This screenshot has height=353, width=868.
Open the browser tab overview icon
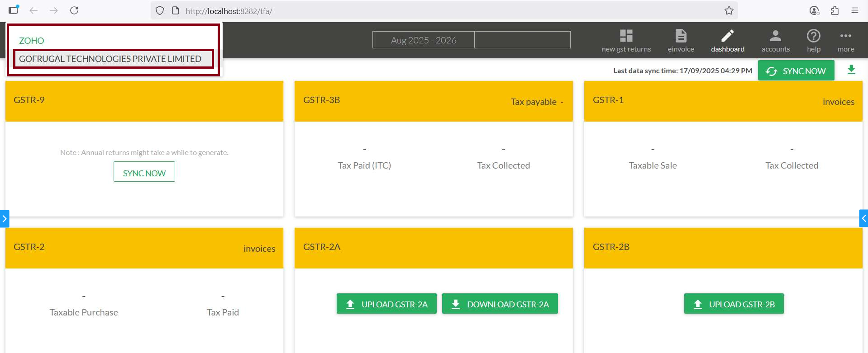pos(14,10)
